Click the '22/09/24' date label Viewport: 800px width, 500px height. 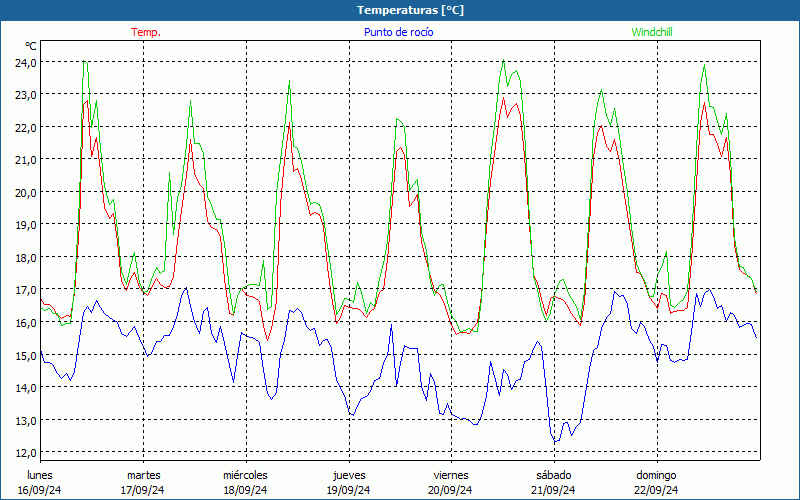(x=656, y=490)
